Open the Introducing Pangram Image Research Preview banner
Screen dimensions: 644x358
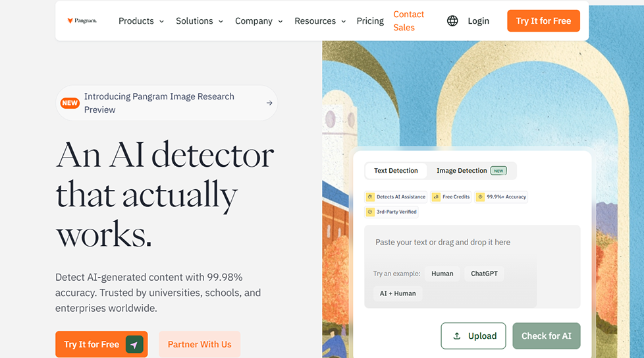click(167, 103)
